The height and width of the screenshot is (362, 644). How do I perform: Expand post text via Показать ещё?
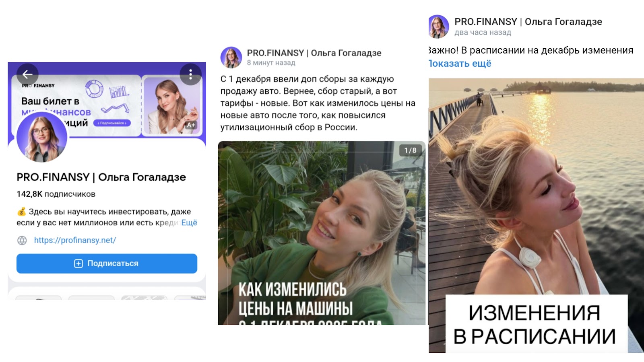(x=460, y=64)
